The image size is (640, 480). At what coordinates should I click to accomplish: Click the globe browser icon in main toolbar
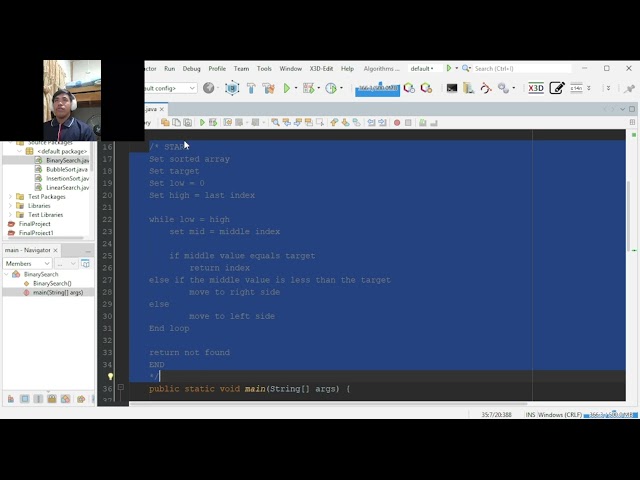tap(209, 88)
